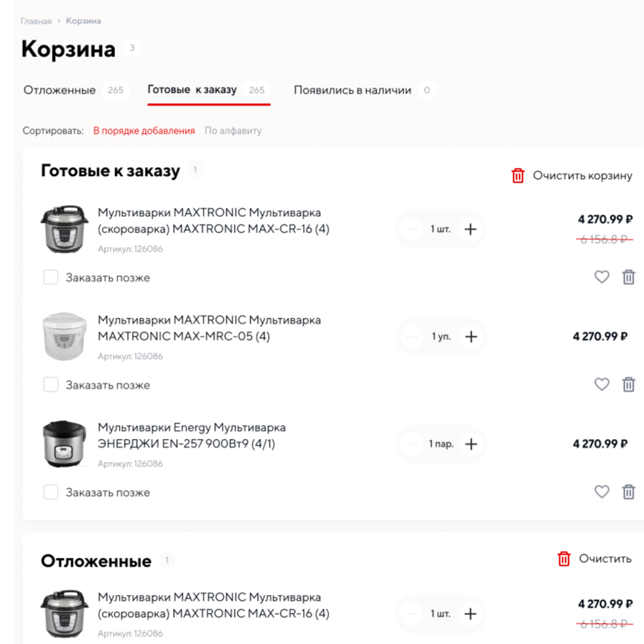This screenshot has height=644, width=644.
Task: Click red trash icon in Отложенные section
Action: pyautogui.click(x=564, y=559)
